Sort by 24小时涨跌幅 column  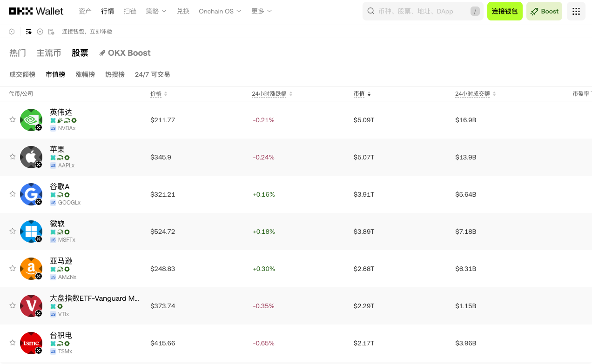(272, 94)
